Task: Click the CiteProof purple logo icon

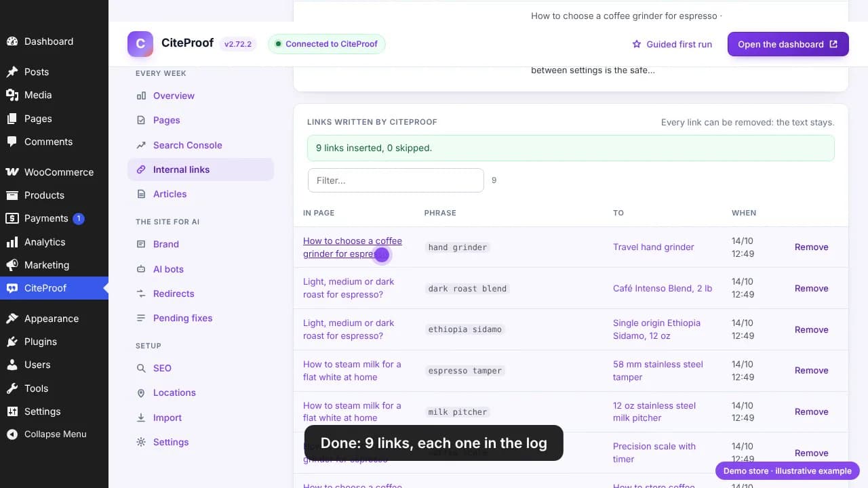Action: (140, 44)
